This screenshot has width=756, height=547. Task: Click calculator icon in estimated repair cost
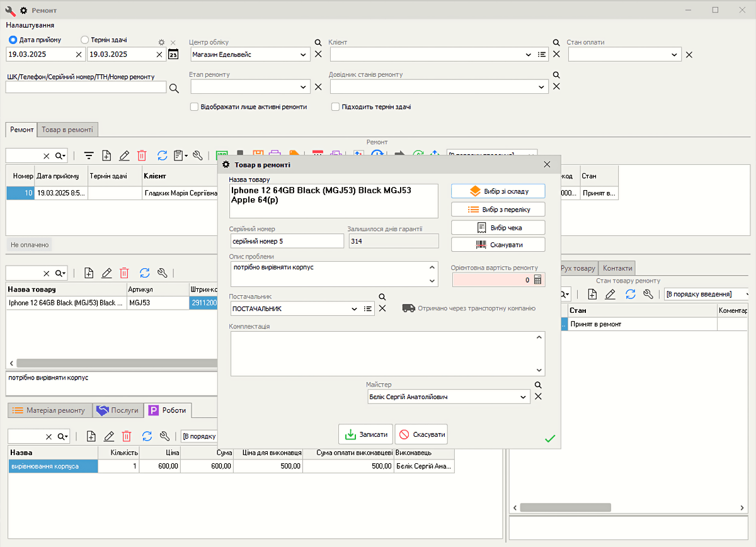pos(537,280)
